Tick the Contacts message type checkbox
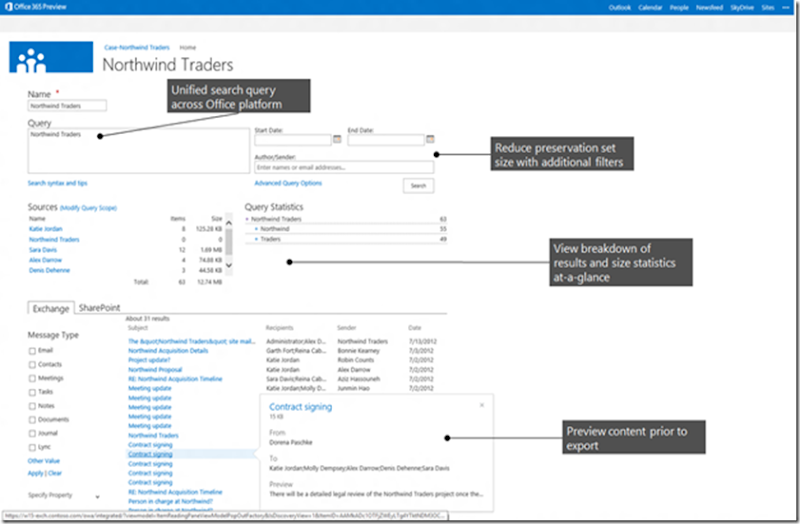Image resolution: width=800 pixels, height=524 pixels. [x=32, y=365]
